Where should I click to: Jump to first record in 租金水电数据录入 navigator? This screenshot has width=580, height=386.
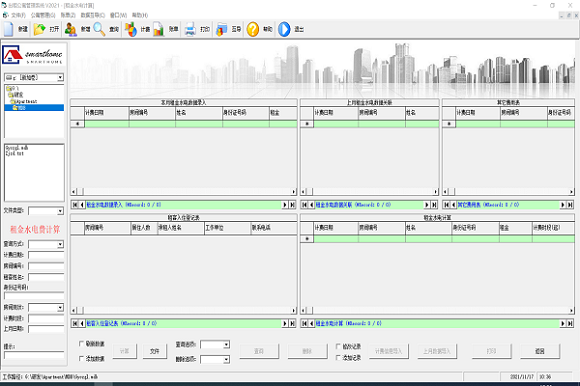click(75, 204)
